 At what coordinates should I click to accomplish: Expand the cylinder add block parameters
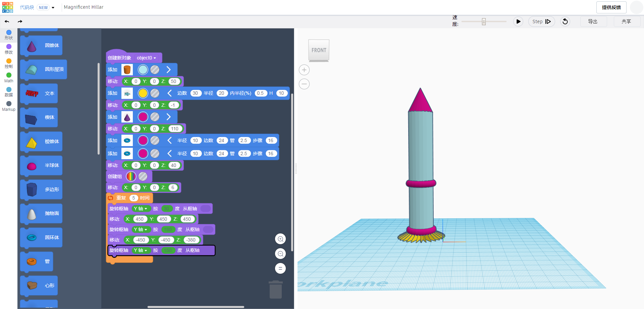(169, 70)
